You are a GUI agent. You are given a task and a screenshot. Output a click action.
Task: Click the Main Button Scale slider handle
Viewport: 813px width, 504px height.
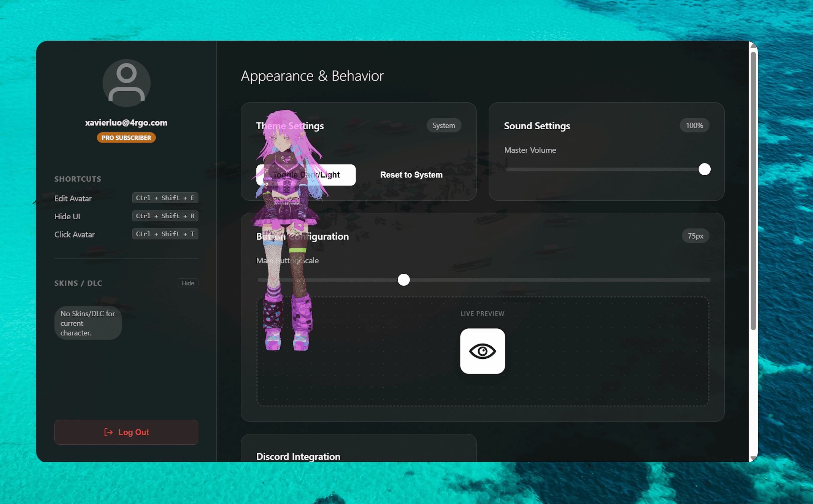pyautogui.click(x=404, y=280)
